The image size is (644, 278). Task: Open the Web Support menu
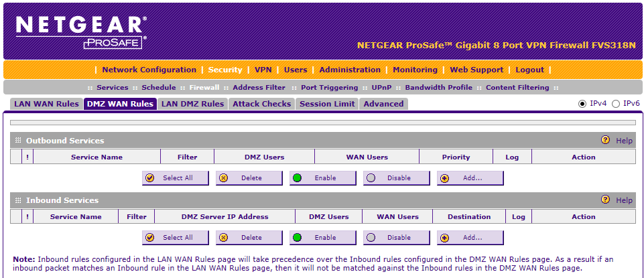coord(476,70)
